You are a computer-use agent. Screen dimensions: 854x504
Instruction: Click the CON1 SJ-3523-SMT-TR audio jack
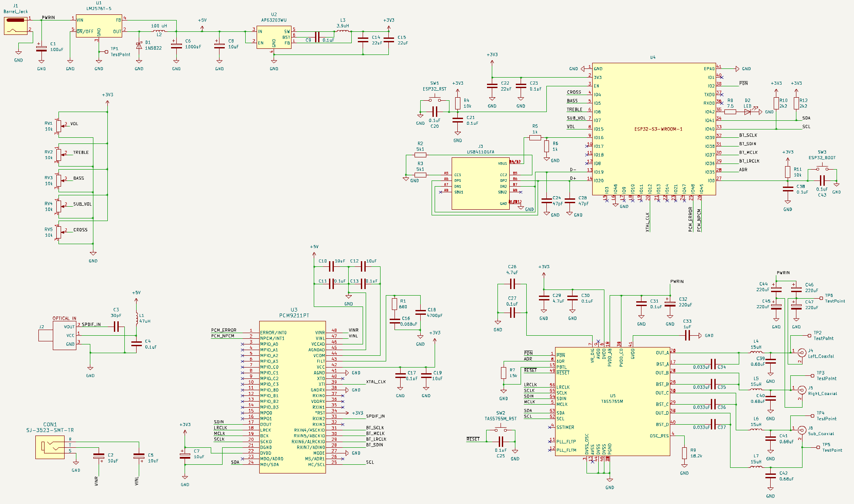point(50,447)
